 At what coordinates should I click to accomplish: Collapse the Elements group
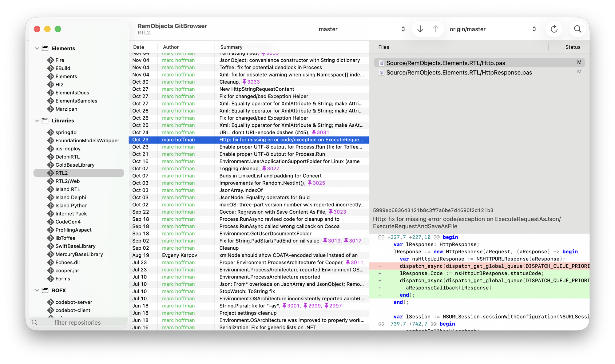37,49
